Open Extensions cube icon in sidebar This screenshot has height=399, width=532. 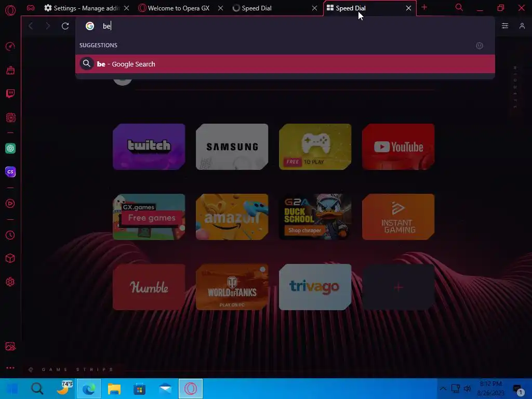10,259
